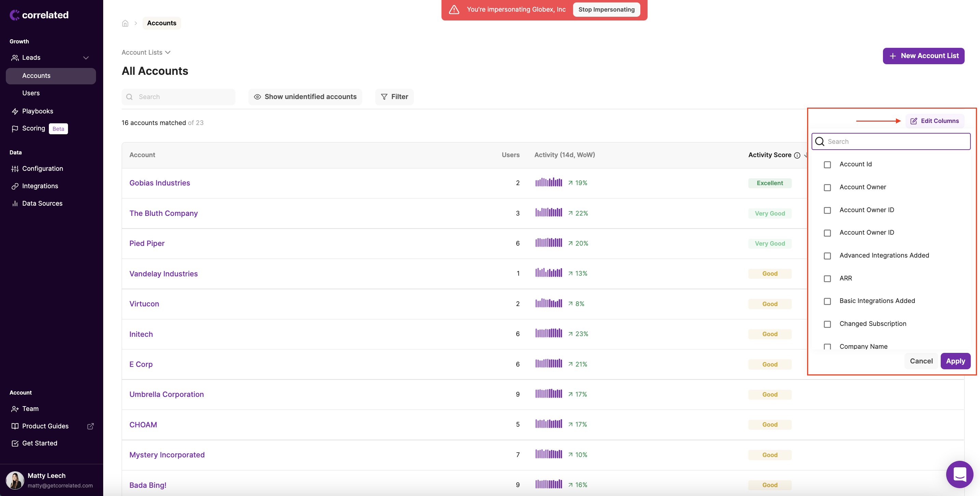Open the chat support bubble icon
The width and height of the screenshot is (980, 496).
(959, 474)
